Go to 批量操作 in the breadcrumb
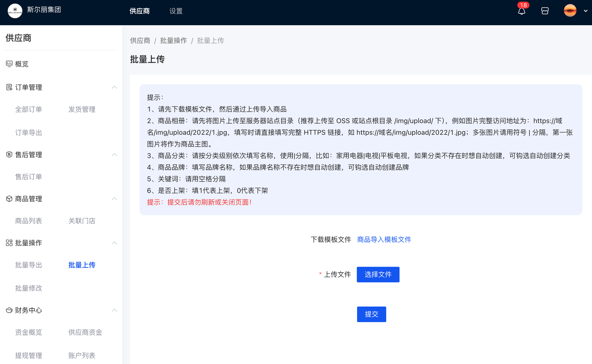The image size is (592, 364). click(x=174, y=41)
